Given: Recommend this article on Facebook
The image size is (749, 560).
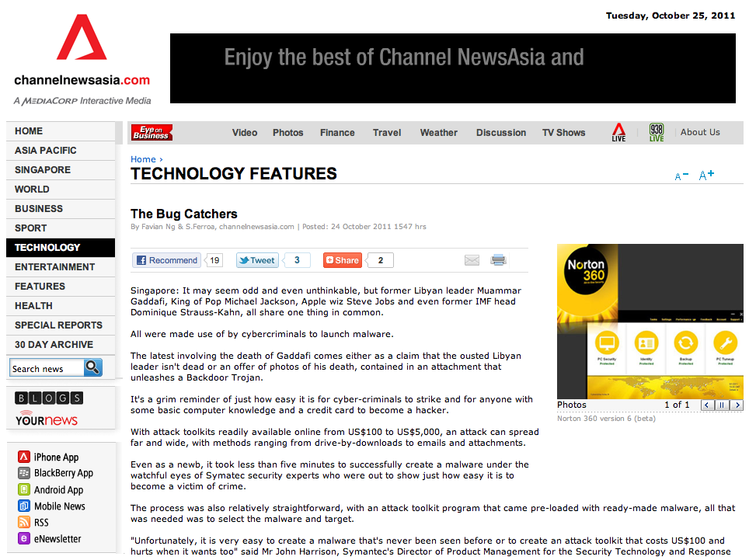Looking at the screenshot, I should (167, 260).
